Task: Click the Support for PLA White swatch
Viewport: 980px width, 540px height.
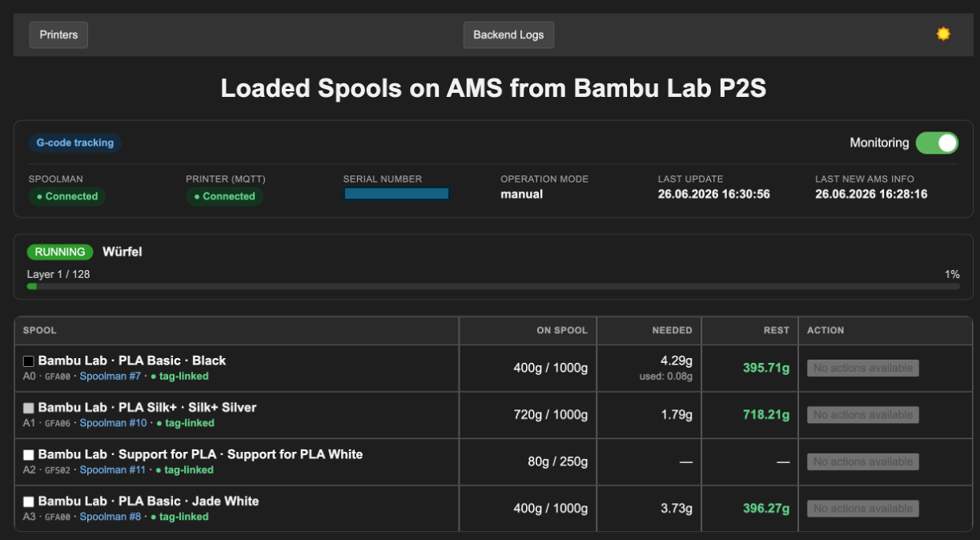Action: click(x=29, y=455)
